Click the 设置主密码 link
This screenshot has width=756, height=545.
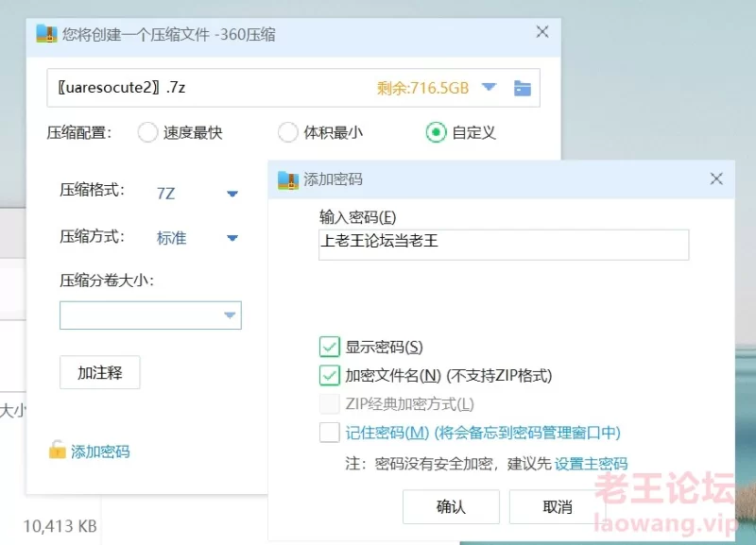click(592, 464)
